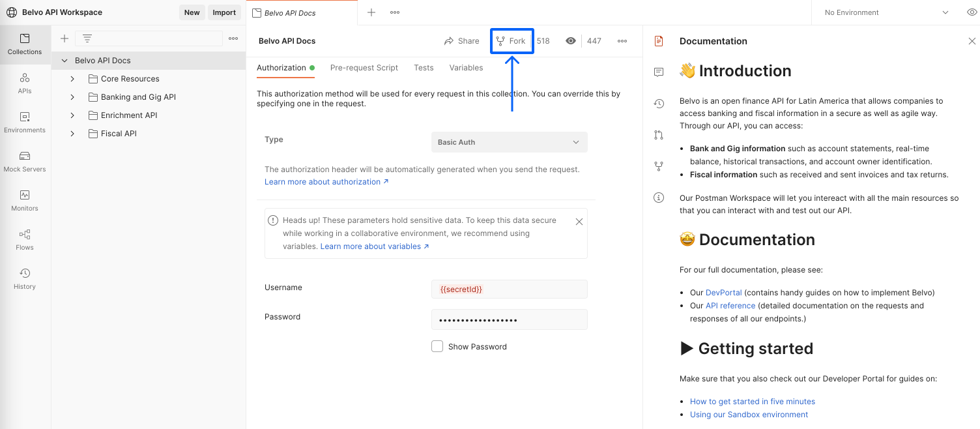Click the fork count 518
This screenshot has width=980, height=429.
point(543,41)
